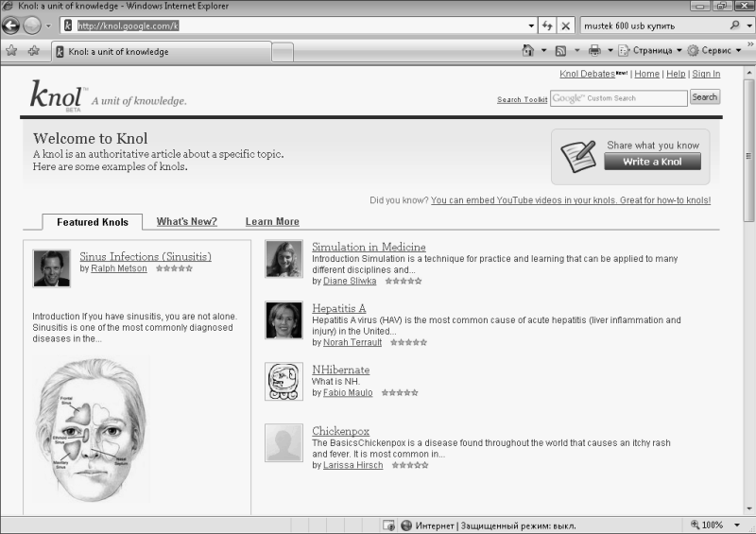Screen dimensions: 756x534
Task: Click star rating beside Norah Terrault
Action: coord(409,342)
